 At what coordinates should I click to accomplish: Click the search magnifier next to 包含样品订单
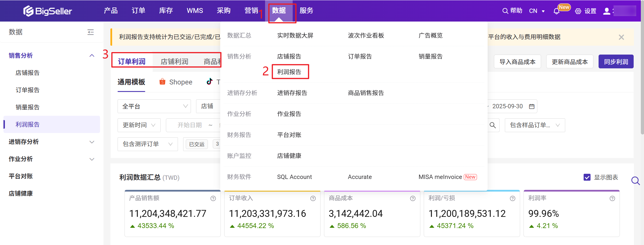coord(492,125)
